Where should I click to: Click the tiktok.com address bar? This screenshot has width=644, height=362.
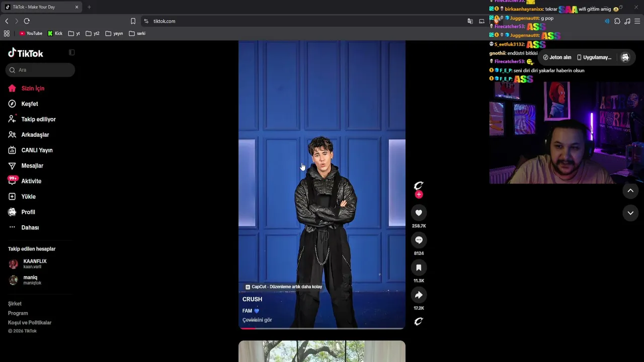tap(302, 21)
